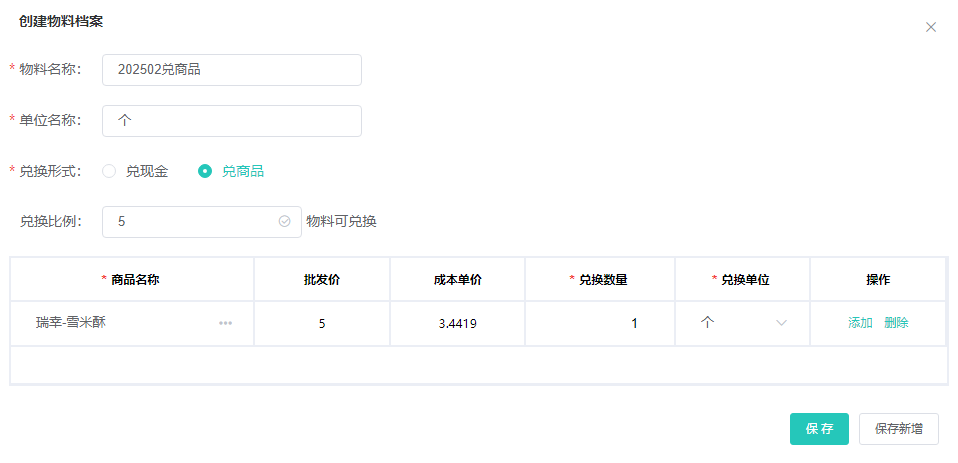Edit the 兑换数量 cell in the product row

(x=600, y=323)
